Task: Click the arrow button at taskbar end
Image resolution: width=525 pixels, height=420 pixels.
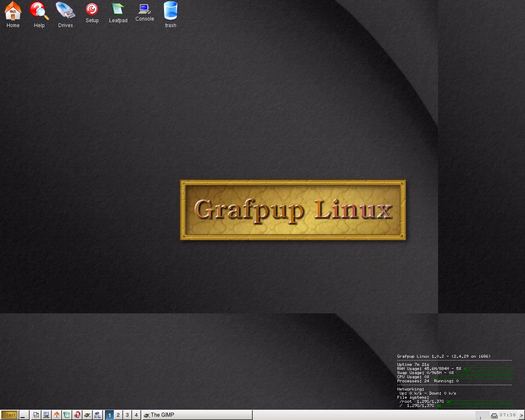Action: click(x=521, y=415)
